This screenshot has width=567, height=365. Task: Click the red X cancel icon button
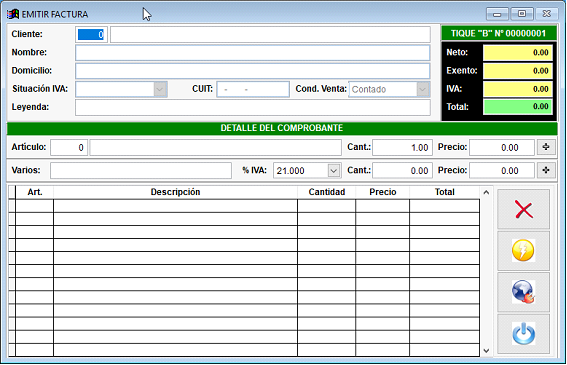[x=523, y=209]
